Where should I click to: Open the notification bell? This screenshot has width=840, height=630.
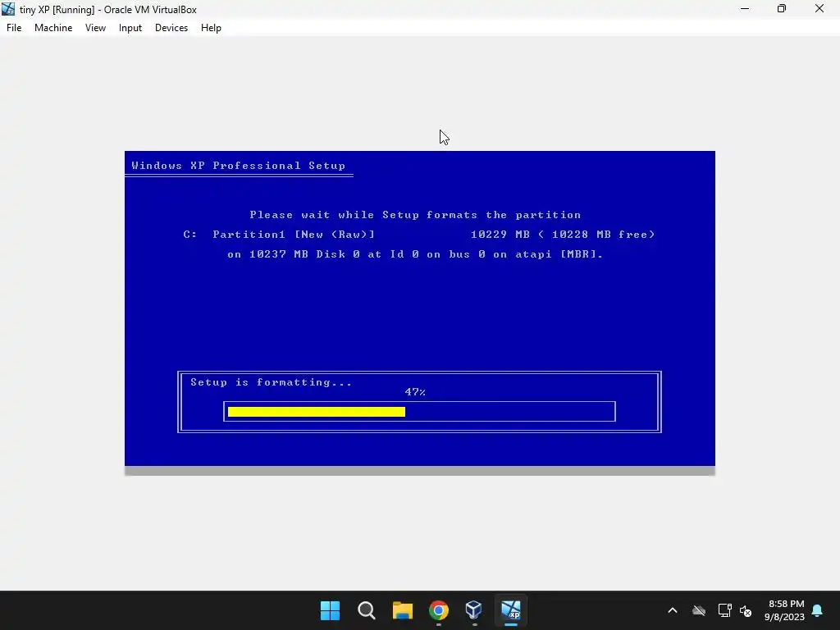818,610
